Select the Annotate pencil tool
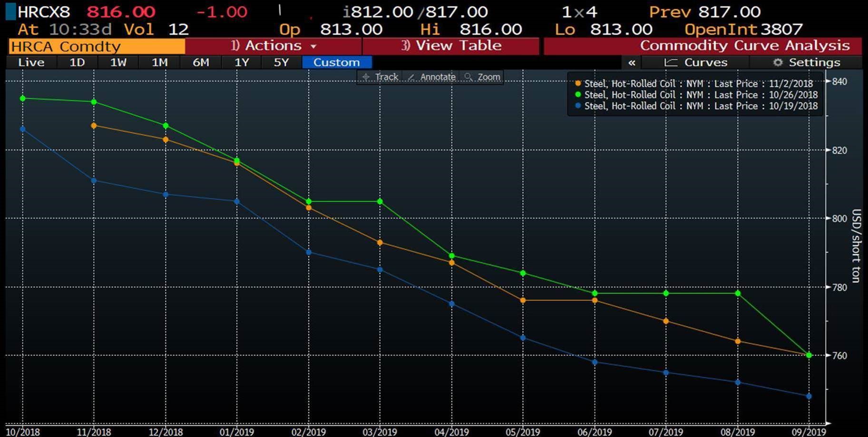Screen dimensions: 868x437 tap(432, 77)
